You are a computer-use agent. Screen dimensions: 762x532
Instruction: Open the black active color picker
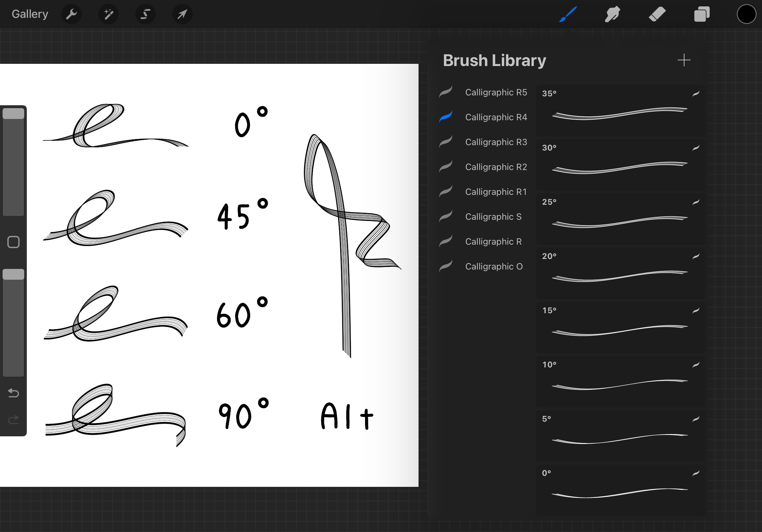coord(746,14)
